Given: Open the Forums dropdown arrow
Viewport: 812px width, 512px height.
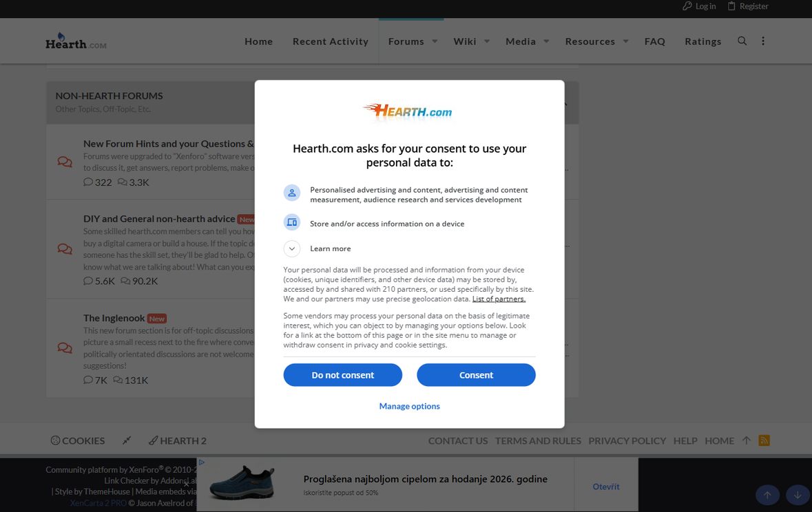Looking at the screenshot, I should [x=435, y=41].
